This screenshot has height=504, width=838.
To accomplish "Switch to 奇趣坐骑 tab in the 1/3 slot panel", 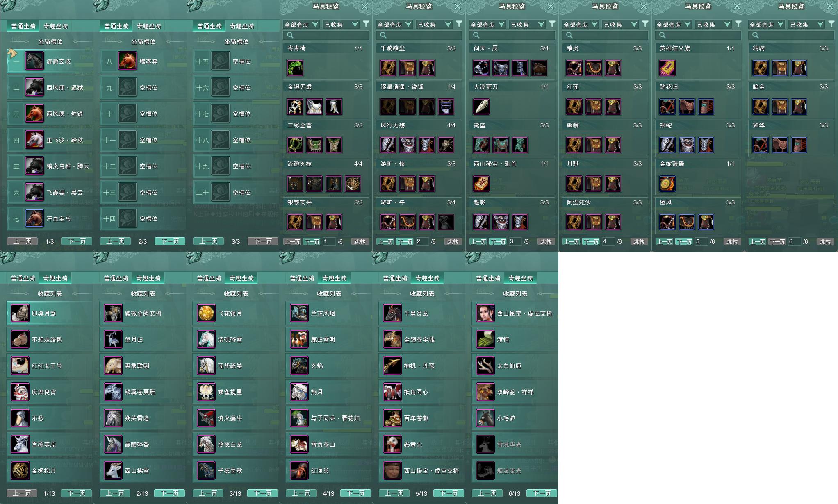I will 56,26.
